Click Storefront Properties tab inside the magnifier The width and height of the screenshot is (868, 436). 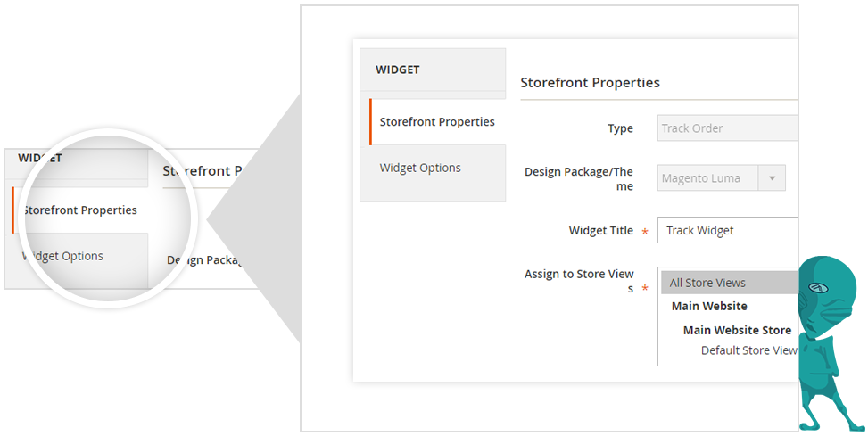point(80,210)
